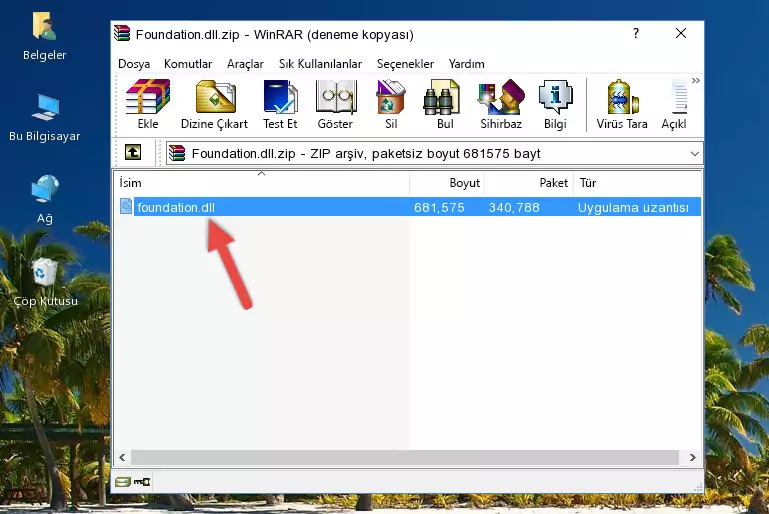
Task: Click the question mark help button
Action: click(x=636, y=33)
